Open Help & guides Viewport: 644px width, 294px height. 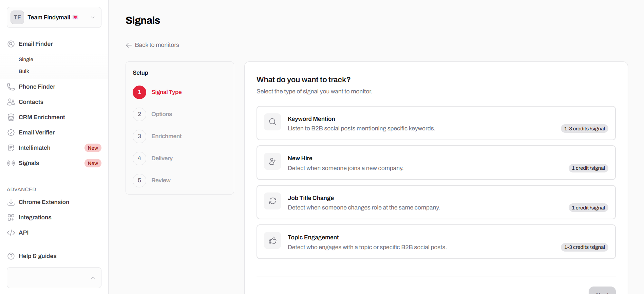pyautogui.click(x=37, y=256)
